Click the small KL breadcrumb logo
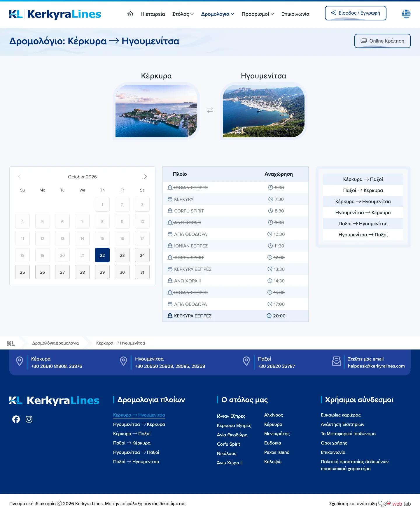The width and height of the screenshot is (420, 513). coord(11,343)
